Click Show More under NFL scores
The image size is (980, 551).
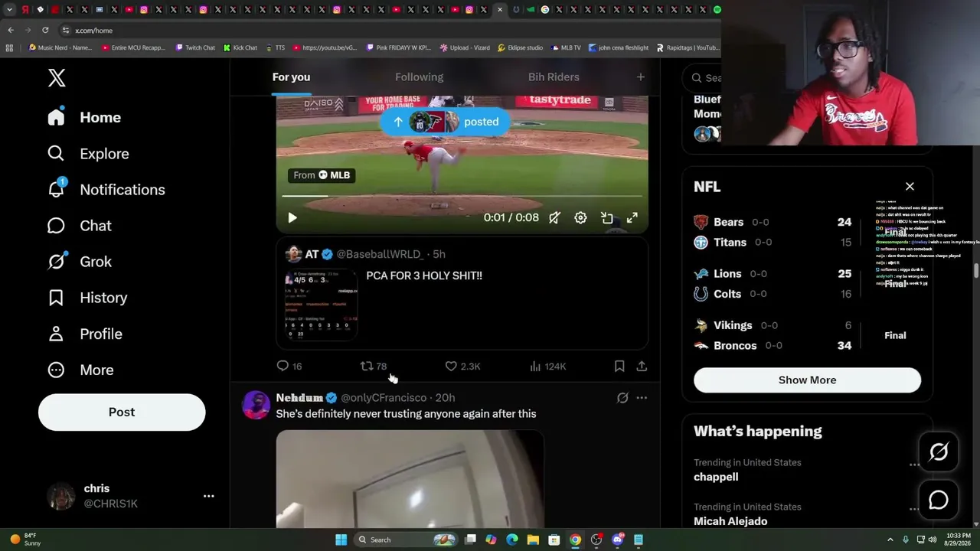pos(807,380)
